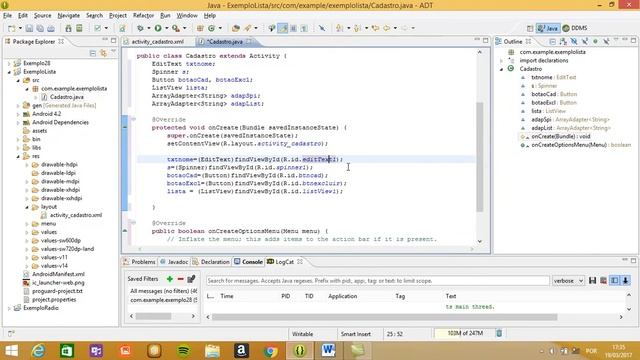Image resolution: width=640 pixels, height=360 pixels.
Task: Select the Java perspective button
Action: click(x=548, y=28)
